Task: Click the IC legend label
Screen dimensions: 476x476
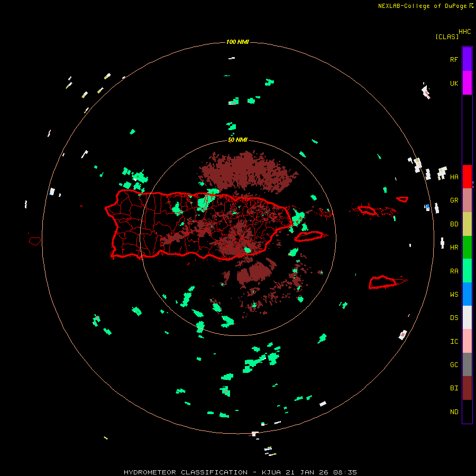Action: (x=454, y=342)
